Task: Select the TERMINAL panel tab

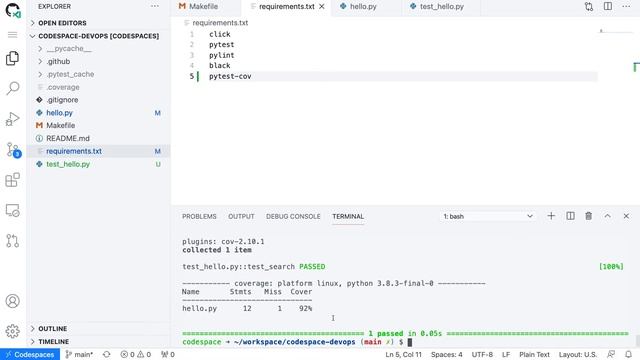Action: pos(348,216)
